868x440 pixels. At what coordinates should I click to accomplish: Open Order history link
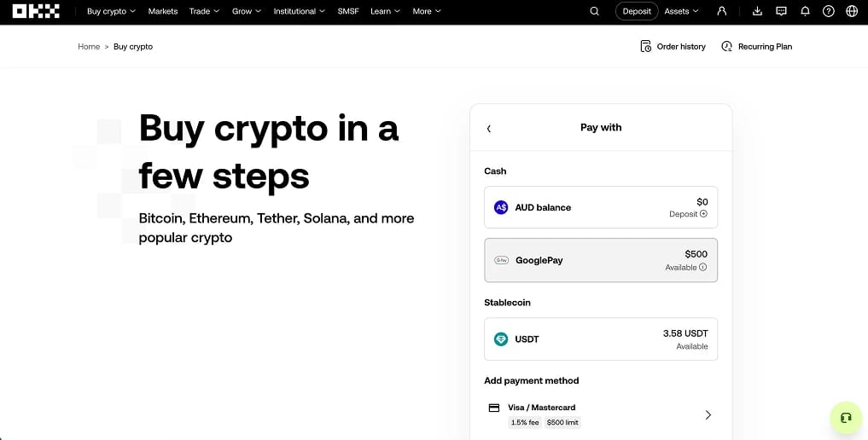point(681,46)
